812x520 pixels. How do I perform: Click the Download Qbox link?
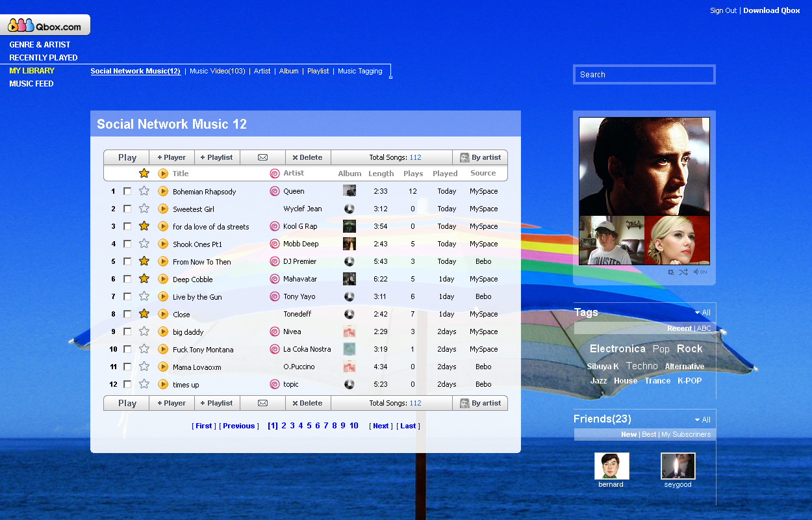pos(772,10)
